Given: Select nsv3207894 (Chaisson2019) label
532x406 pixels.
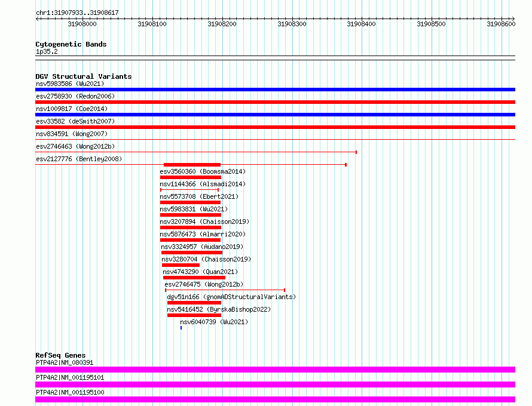Looking at the screenshot, I should coord(204,222).
